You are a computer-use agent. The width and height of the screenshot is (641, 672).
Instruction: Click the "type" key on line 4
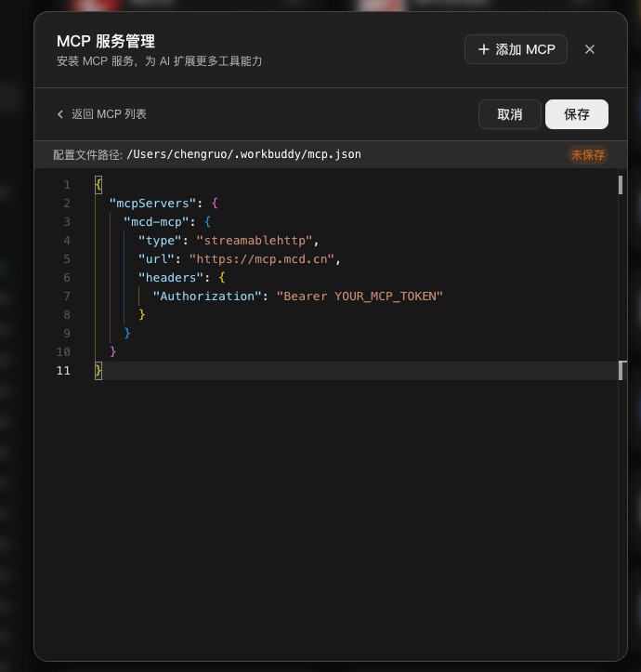(160, 241)
